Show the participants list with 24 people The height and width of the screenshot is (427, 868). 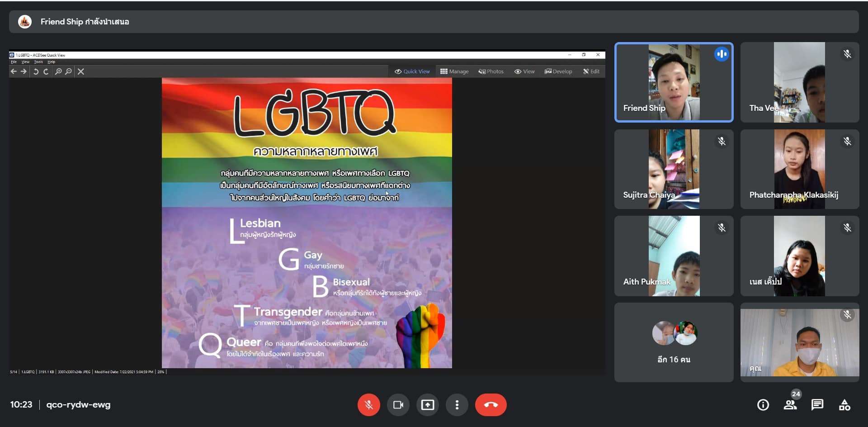tap(790, 405)
